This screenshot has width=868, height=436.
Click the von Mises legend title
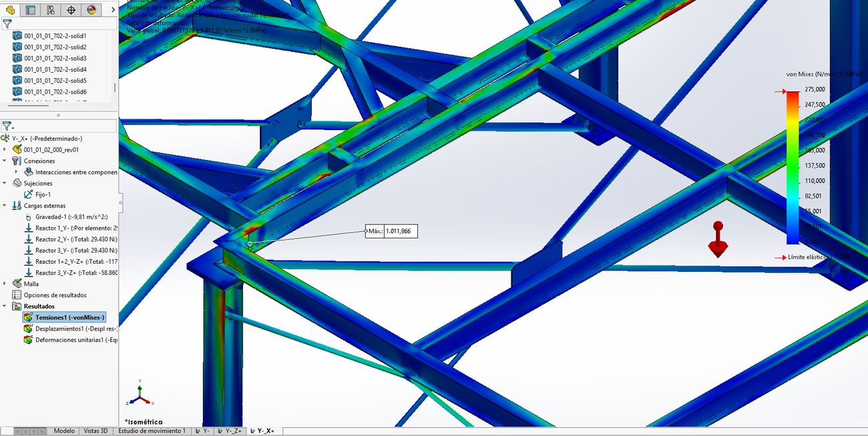825,74
